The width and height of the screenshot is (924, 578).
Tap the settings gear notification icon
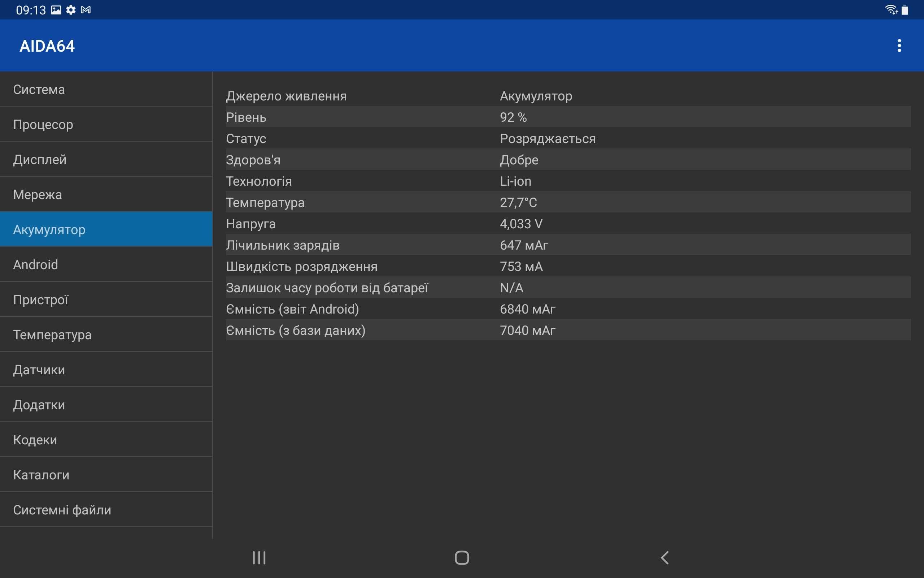(x=71, y=10)
